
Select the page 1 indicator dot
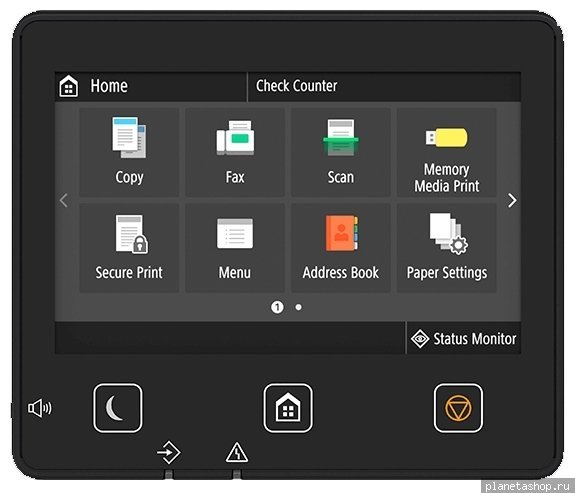click(x=277, y=307)
